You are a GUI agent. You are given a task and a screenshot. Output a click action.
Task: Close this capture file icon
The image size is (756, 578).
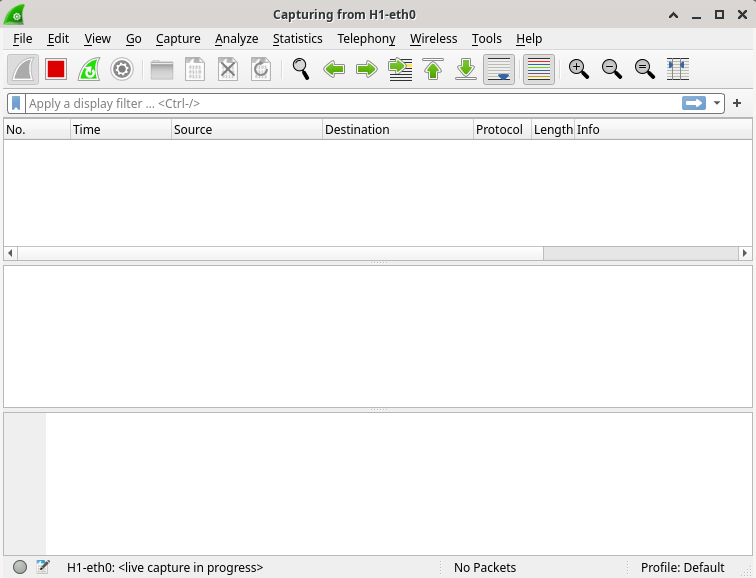tap(228, 69)
